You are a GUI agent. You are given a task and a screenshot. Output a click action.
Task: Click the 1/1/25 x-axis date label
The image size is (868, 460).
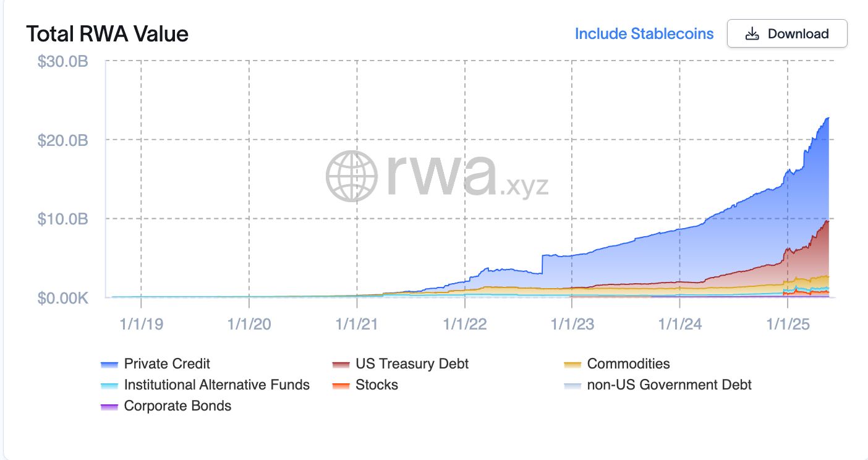coord(788,324)
